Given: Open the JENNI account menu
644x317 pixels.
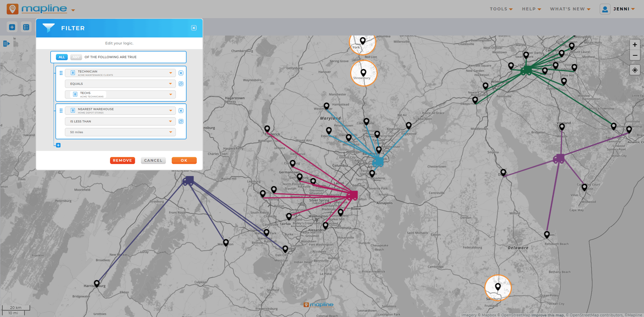Looking at the screenshot, I should (624, 9).
